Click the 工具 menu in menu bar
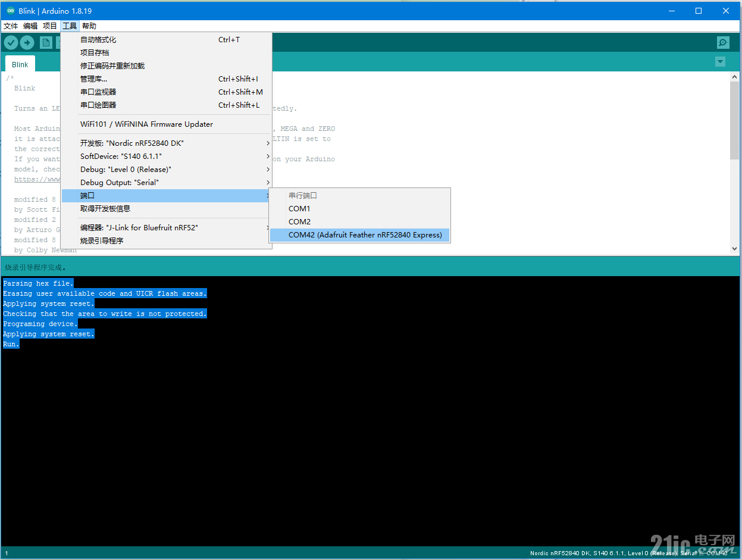The width and height of the screenshot is (742, 560). pyautogui.click(x=70, y=26)
